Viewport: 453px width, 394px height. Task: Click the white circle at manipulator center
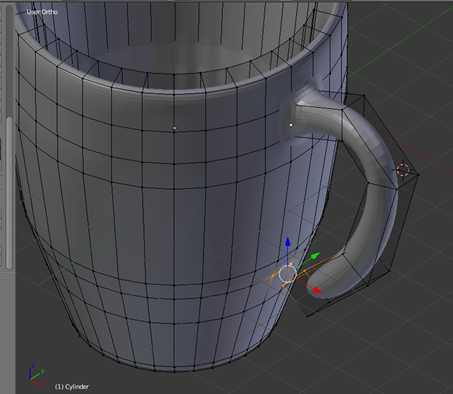(287, 275)
